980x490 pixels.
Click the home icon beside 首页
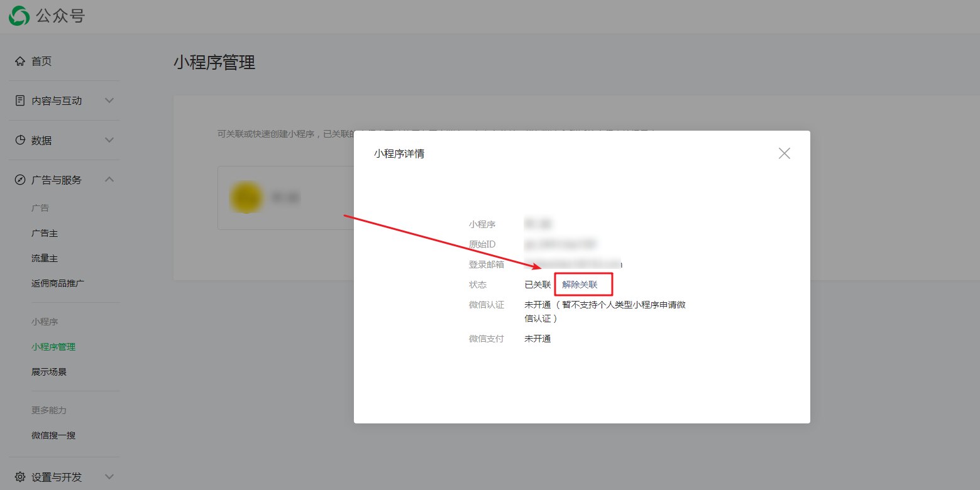pos(20,61)
